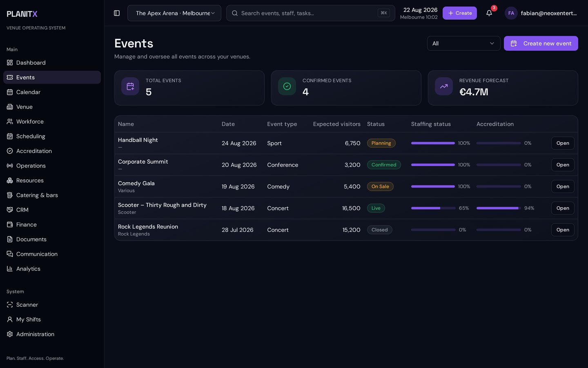Click Scooter event 94% accreditation progress bar
The image size is (588, 368).
click(499, 208)
